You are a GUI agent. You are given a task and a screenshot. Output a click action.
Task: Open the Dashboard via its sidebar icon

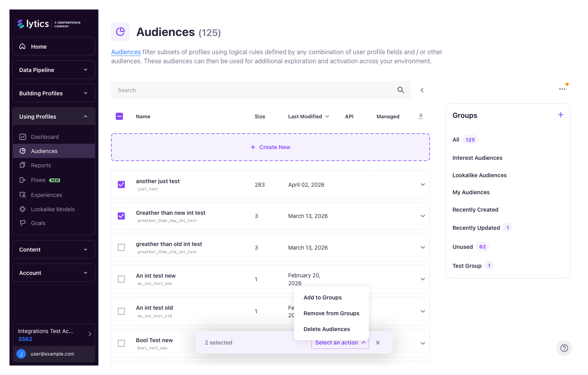[x=23, y=136]
